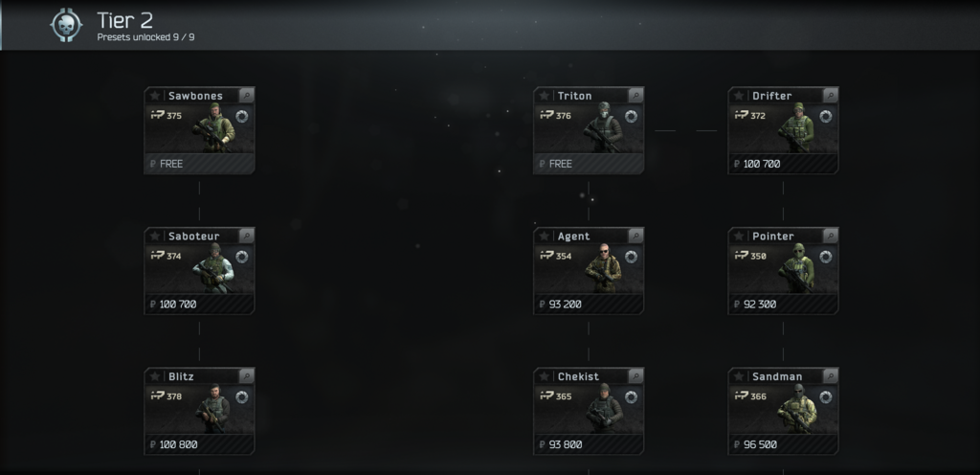Viewport: 980px width, 475px height.
Task: Click the Sandman preset price 96 500
Action: (783, 444)
